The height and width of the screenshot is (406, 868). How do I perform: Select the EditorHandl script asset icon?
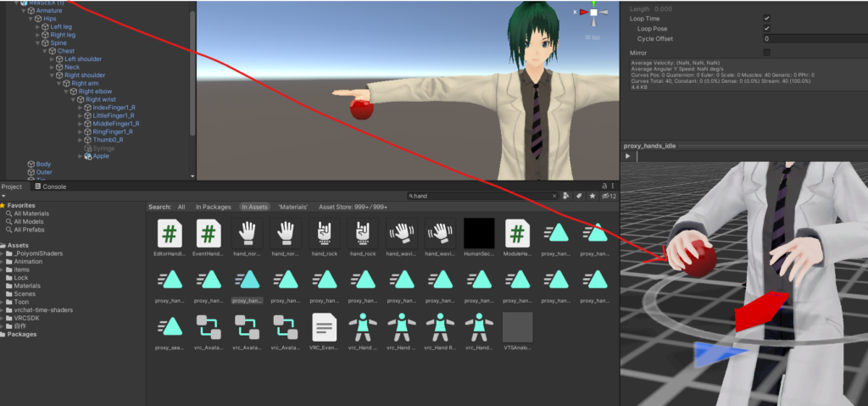click(170, 232)
